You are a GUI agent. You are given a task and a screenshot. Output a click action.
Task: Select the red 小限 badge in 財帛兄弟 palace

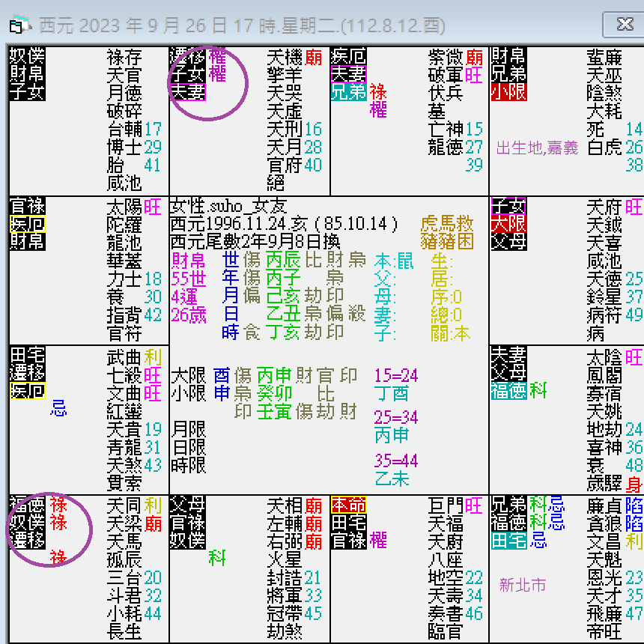[511, 91]
